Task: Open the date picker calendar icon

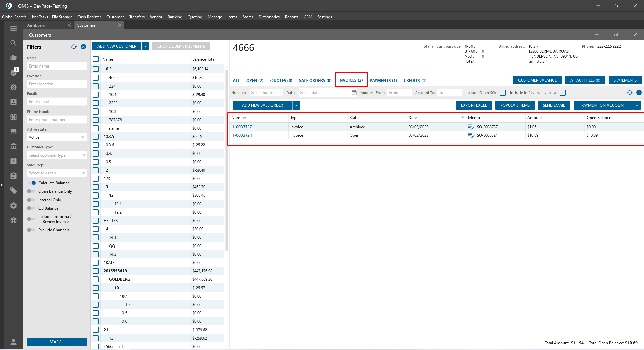Action: coord(354,93)
